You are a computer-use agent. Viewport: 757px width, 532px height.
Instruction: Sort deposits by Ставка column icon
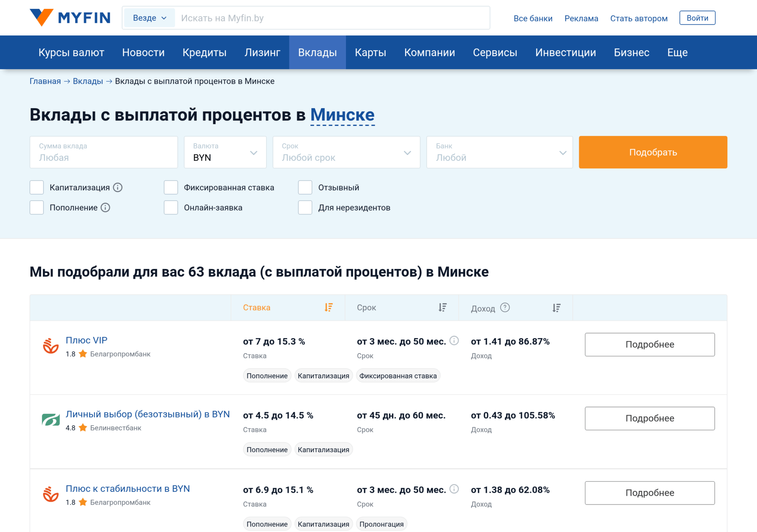point(328,307)
